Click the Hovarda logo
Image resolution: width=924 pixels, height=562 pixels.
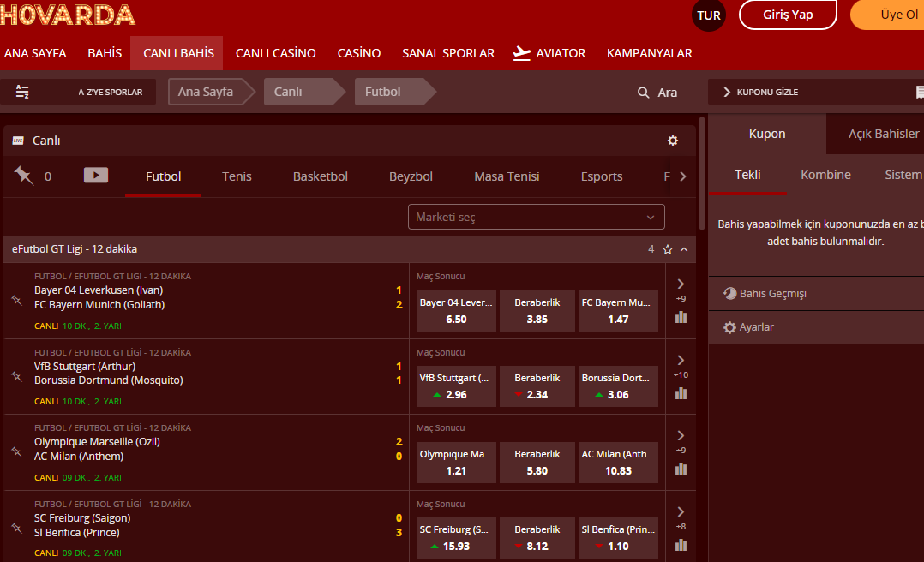pyautogui.click(x=68, y=15)
